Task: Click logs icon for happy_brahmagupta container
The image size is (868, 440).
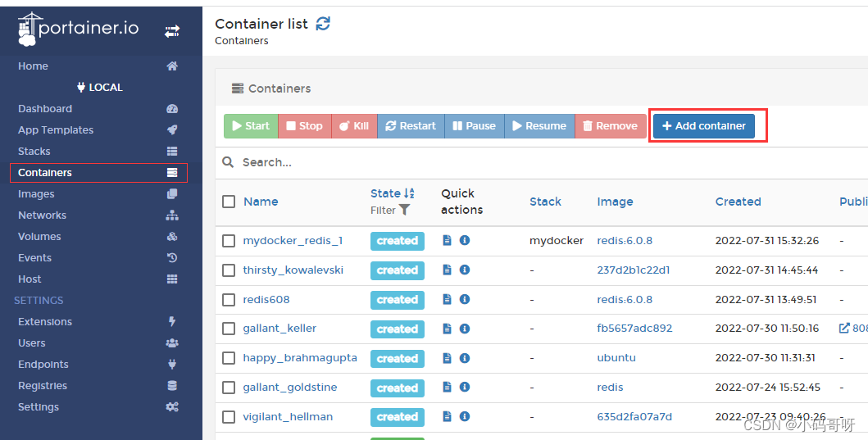Action: (448, 359)
